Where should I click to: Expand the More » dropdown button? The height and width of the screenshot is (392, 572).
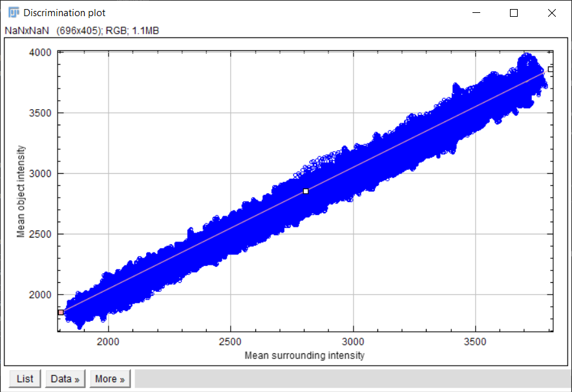point(110,378)
